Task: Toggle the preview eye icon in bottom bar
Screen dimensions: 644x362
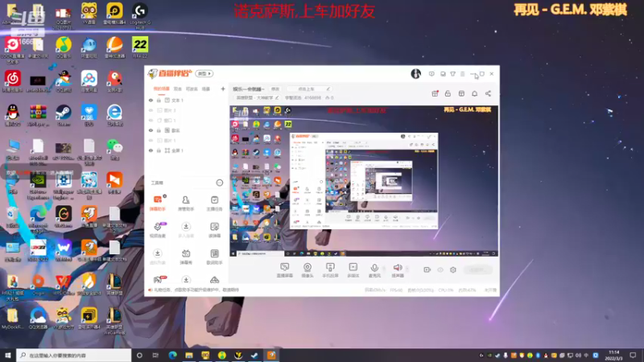Action: pyautogui.click(x=440, y=269)
